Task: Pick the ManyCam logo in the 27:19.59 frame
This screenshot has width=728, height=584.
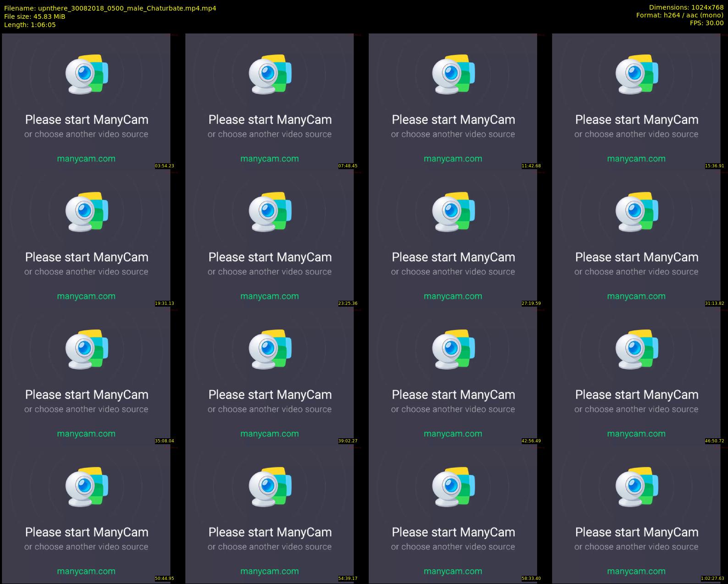Action: point(453,212)
